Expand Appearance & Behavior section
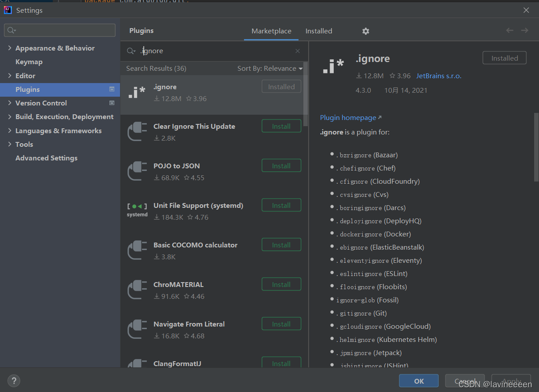This screenshot has width=539, height=392. tap(10, 48)
